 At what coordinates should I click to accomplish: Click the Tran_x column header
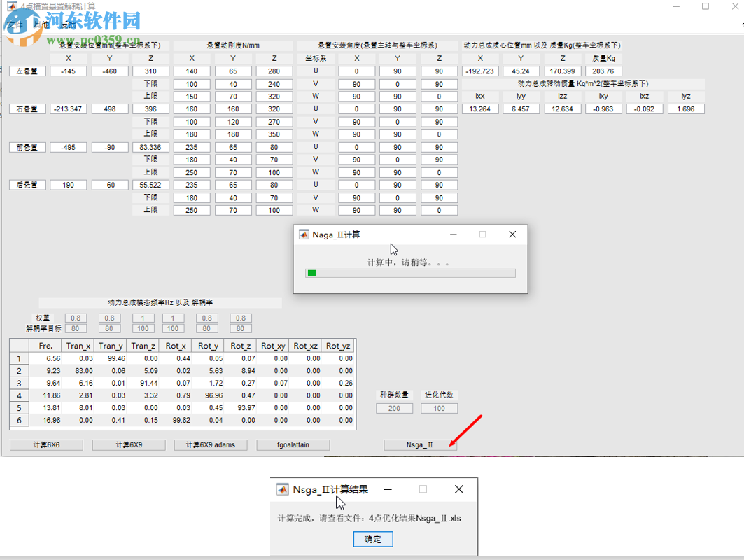pos(78,346)
